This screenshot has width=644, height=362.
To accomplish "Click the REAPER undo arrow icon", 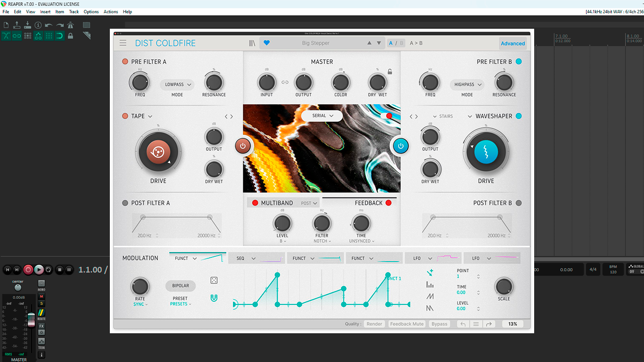I will point(49,25).
